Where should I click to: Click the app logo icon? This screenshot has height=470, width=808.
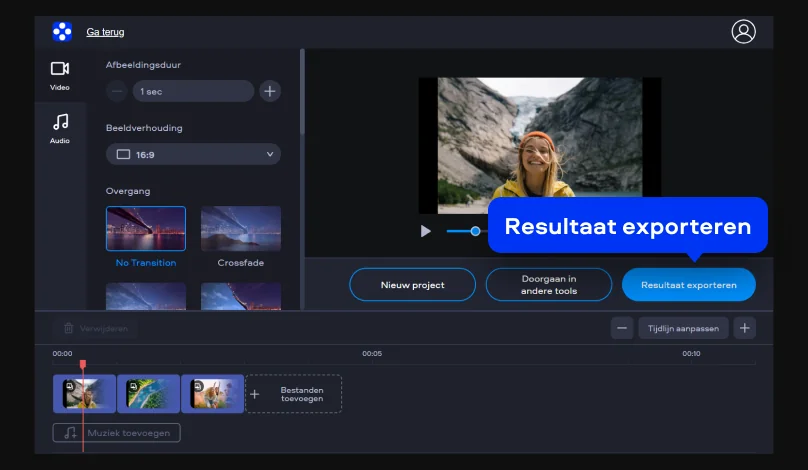pos(62,32)
